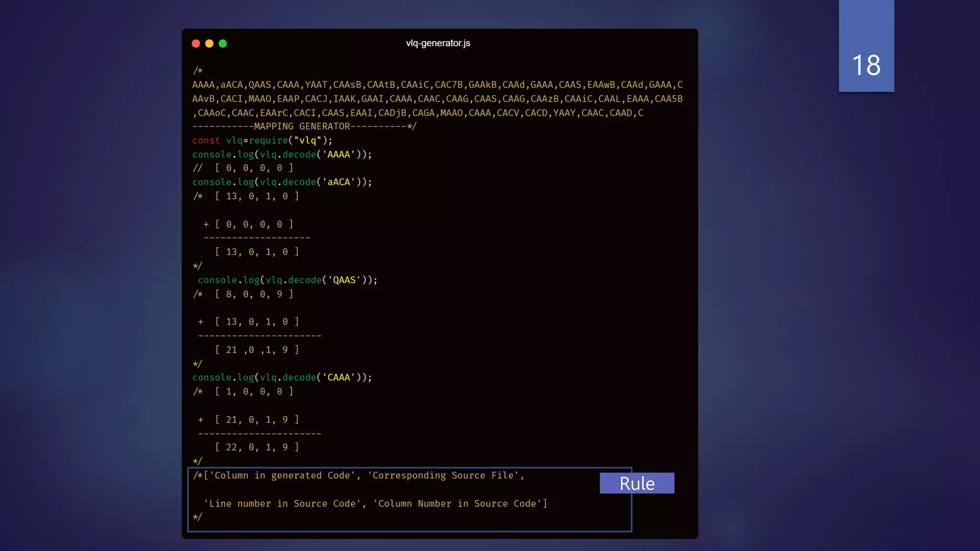
Task: Click the slide number 18 badge
Action: coord(866,65)
